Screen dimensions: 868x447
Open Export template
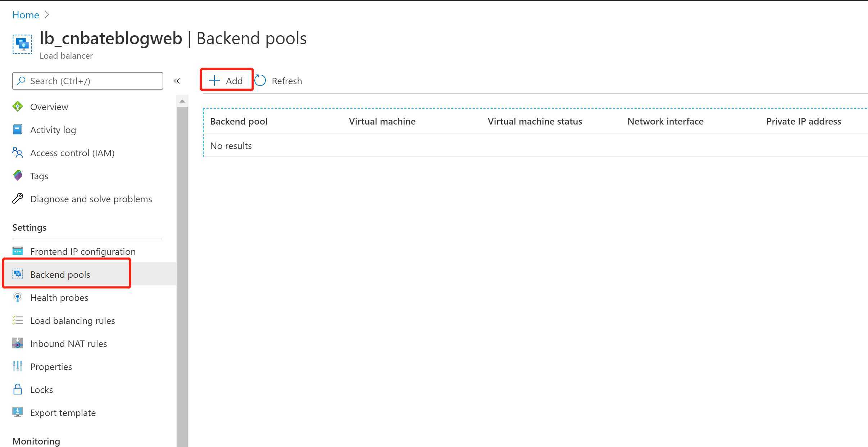click(x=63, y=413)
